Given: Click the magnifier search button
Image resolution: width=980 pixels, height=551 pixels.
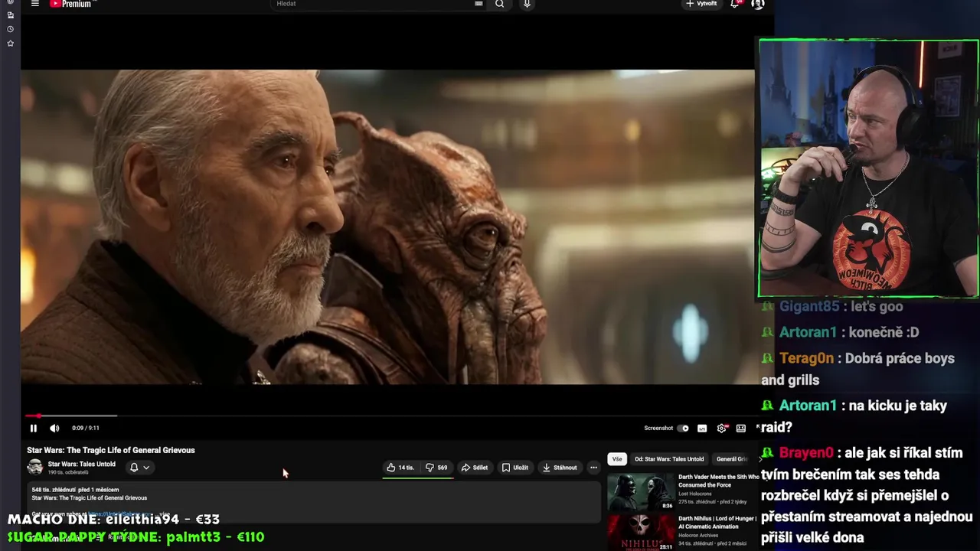Looking at the screenshot, I should (x=499, y=4).
